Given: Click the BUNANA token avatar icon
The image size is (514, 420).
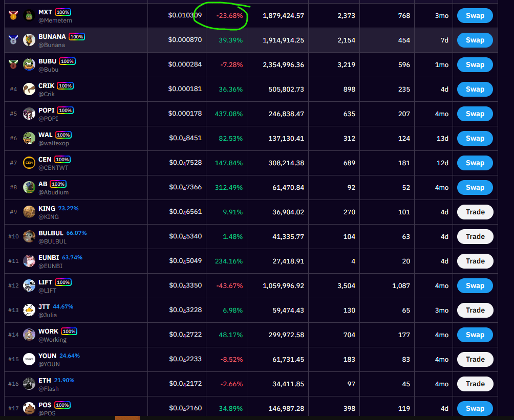Looking at the screenshot, I should (x=29, y=40).
